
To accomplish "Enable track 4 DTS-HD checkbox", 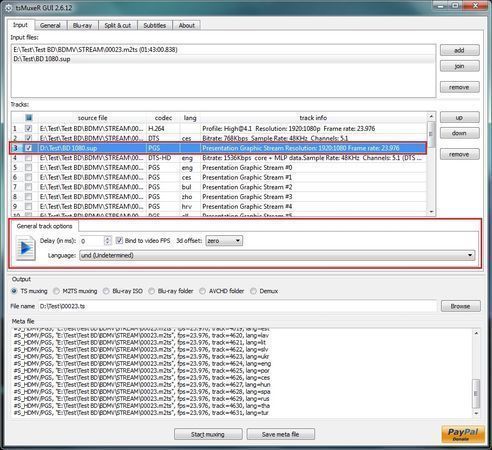I will [x=29, y=158].
